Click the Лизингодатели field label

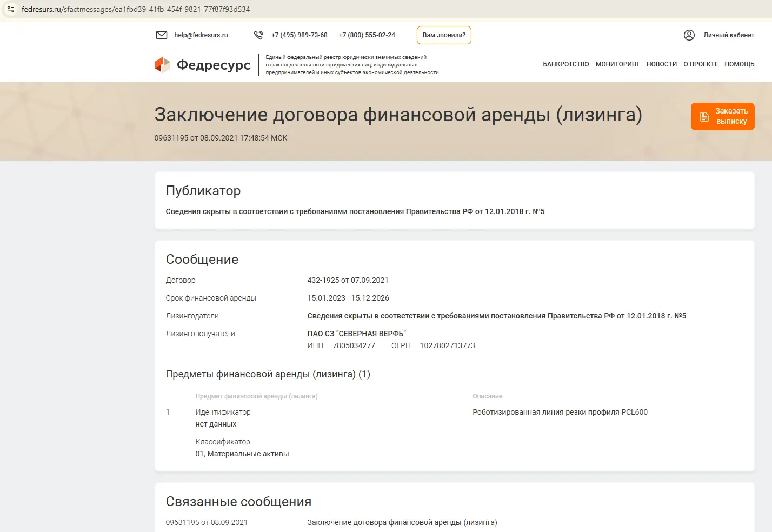point(192,316)
